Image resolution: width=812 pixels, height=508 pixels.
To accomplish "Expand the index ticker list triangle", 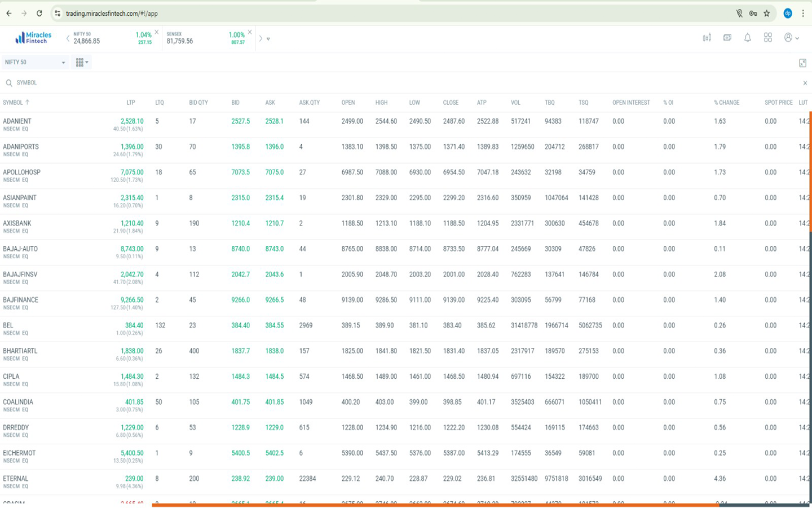I will (268, 39).
